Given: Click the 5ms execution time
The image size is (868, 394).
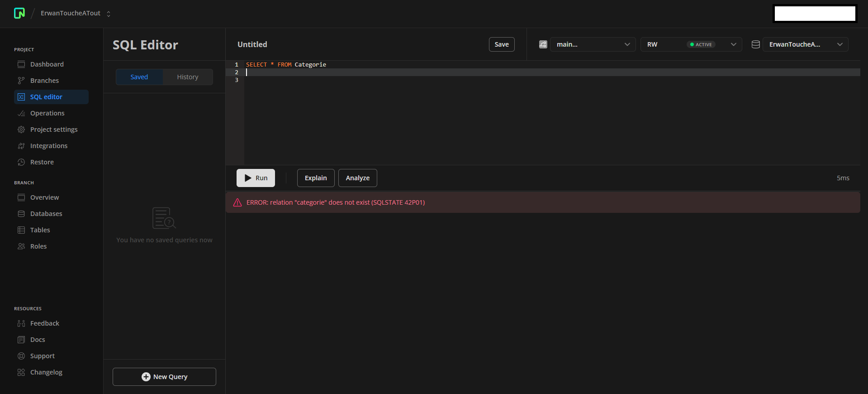Looking at the screenshot, I should (843, 178).
